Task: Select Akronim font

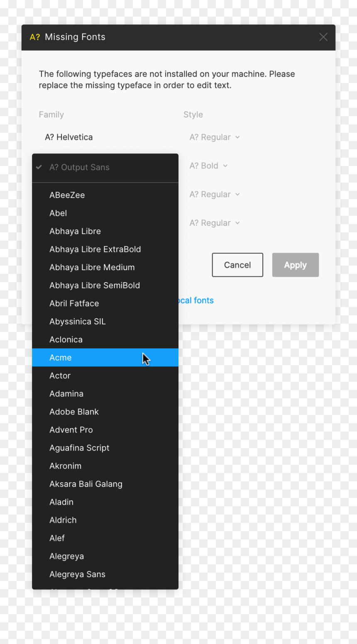Action: 105,466
